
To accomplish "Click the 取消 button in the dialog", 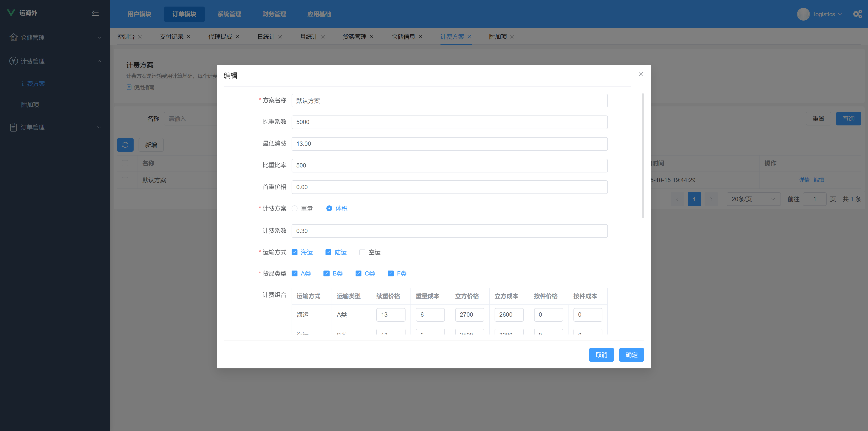I will [x=601, y=355].
